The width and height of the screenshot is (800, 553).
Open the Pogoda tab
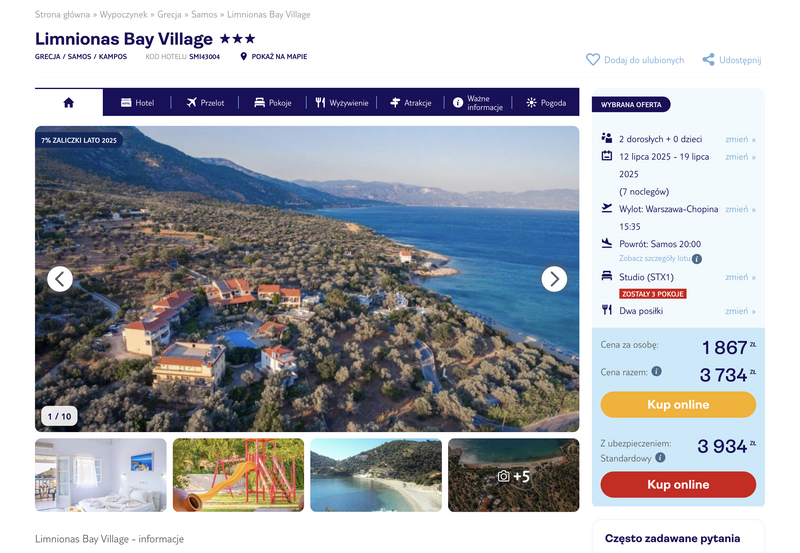(x=546, y=103)
